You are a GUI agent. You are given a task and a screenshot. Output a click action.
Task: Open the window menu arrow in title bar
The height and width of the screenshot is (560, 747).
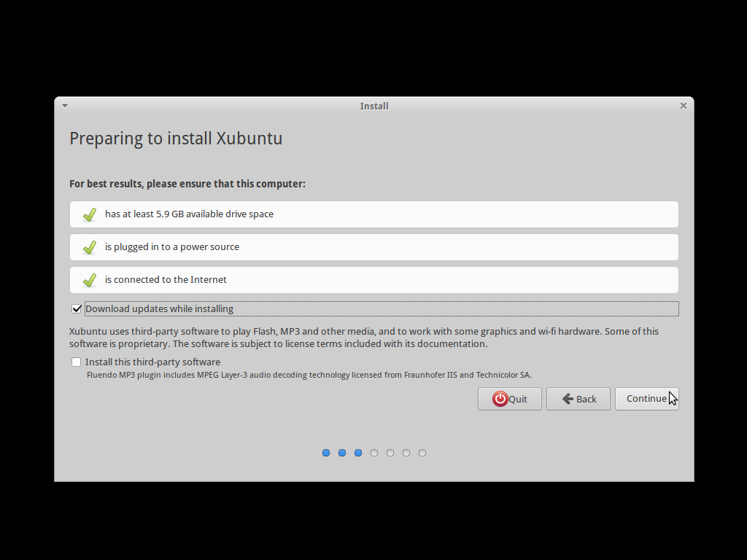tap(65, 106)
